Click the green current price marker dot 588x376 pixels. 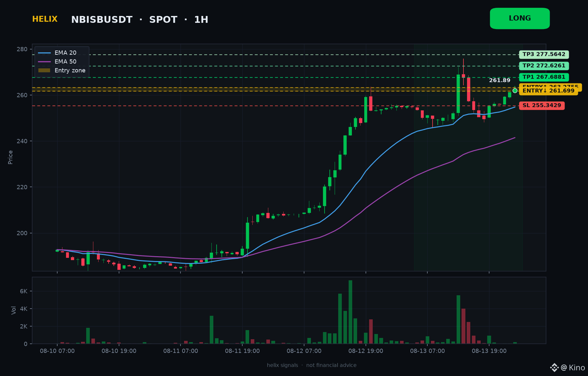[515, 91]
